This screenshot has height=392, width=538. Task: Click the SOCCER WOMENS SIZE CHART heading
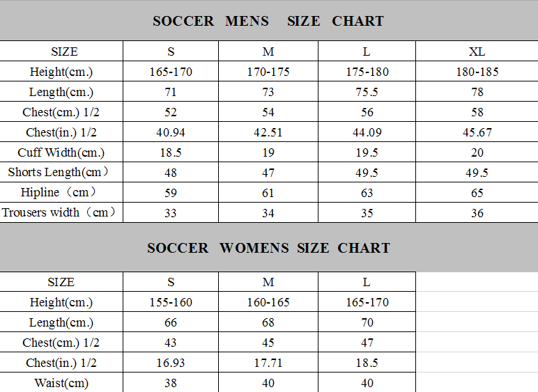point(268,248)
